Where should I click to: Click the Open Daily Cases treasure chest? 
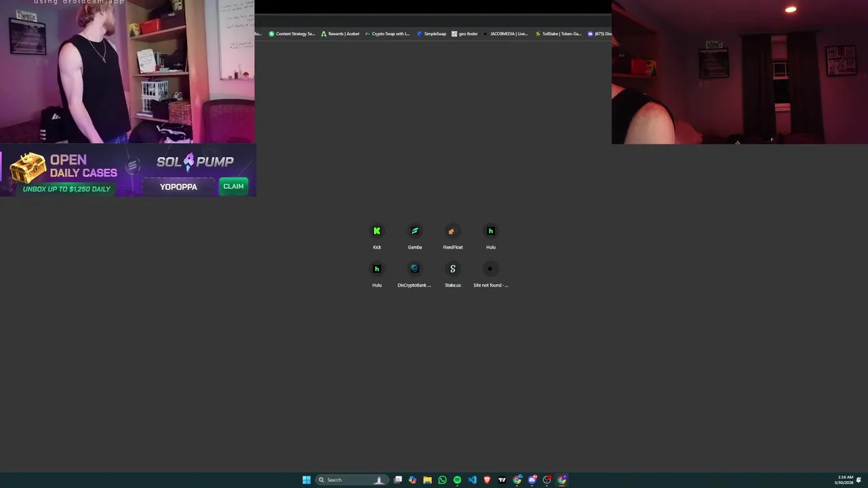point(28,168)
